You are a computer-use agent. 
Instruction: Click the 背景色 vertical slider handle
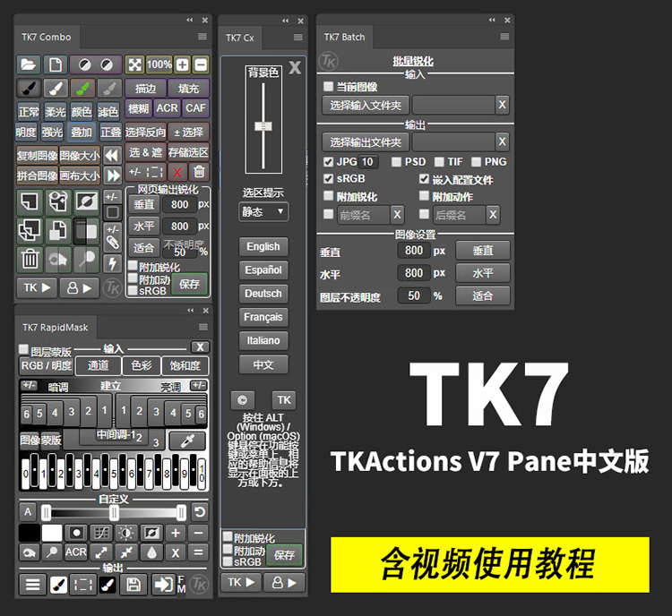(x=263, y=126)
